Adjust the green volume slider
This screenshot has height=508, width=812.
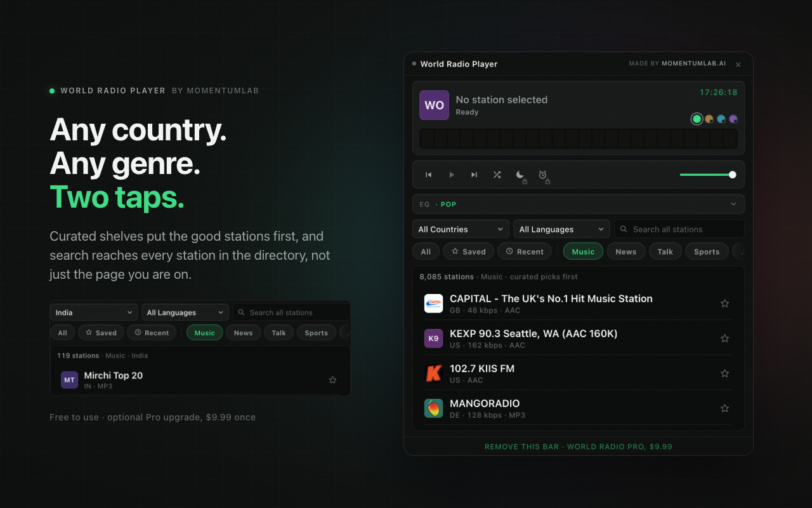(708, 175)
